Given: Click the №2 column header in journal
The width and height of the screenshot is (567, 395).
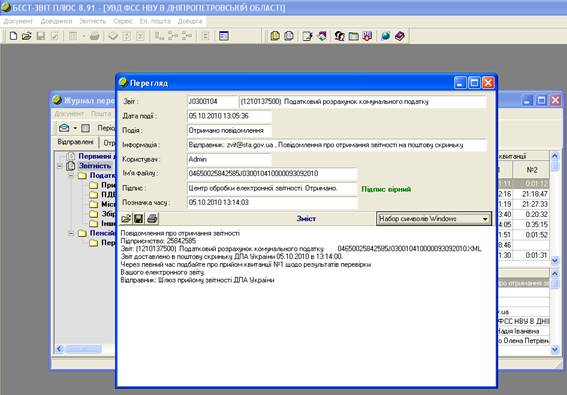Looking at the screenshot, I should (x=532, y=170).
